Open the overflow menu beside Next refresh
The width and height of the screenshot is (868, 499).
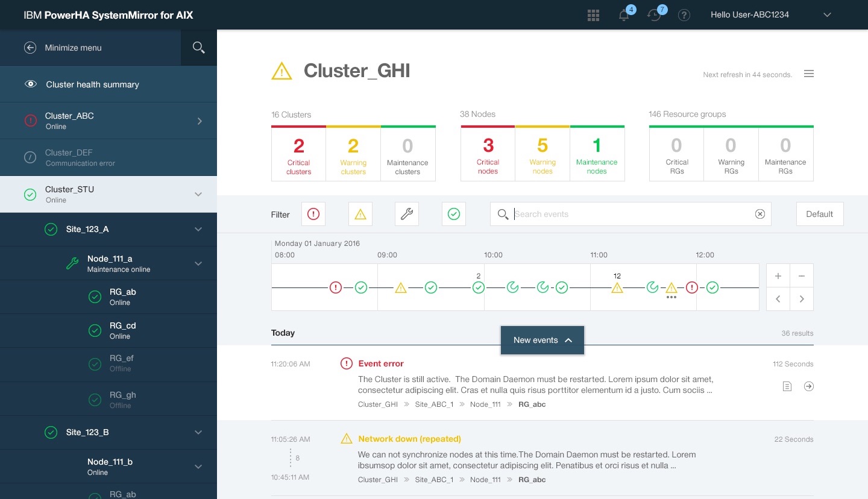click(809, 74)
